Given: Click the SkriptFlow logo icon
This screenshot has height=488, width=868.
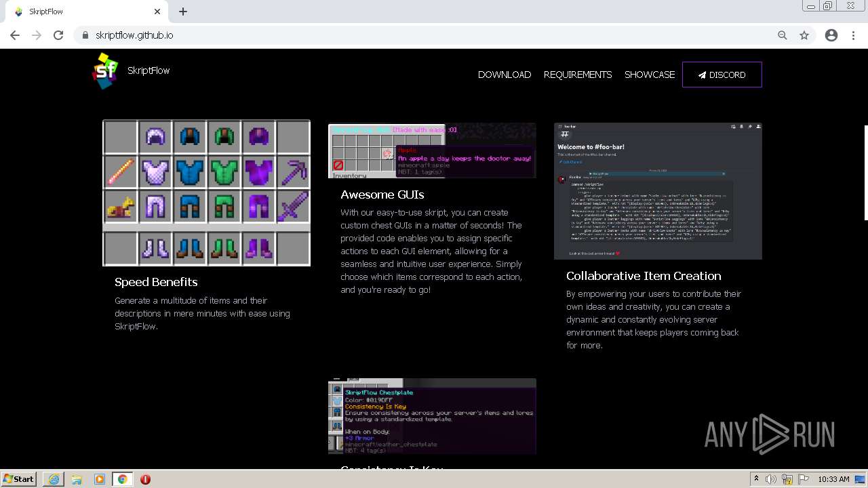Looking at the screenshot, I should tap(104, 71).
